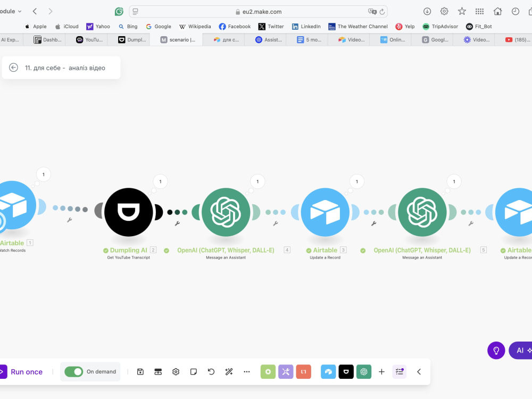Open the Airtable Watch Records execution bubble
This screenshot has height=399, width=532.
click(x=44, y=174)
